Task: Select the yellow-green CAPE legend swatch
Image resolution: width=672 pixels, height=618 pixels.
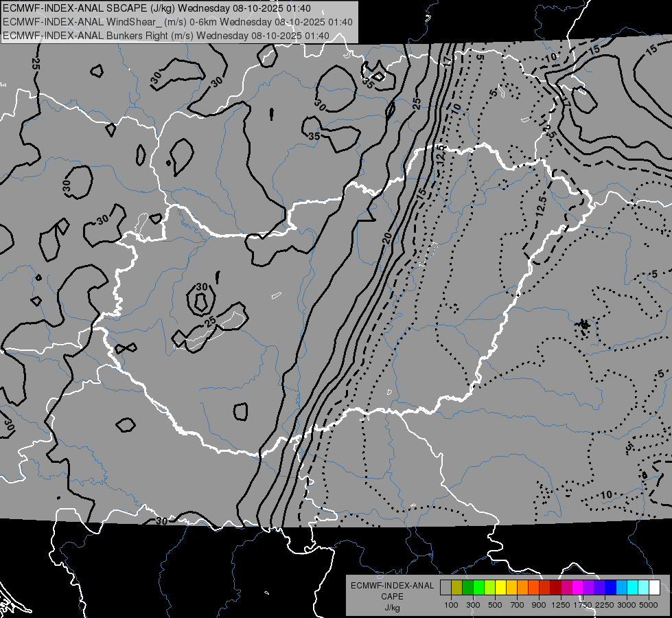Action: click(490, 588)
